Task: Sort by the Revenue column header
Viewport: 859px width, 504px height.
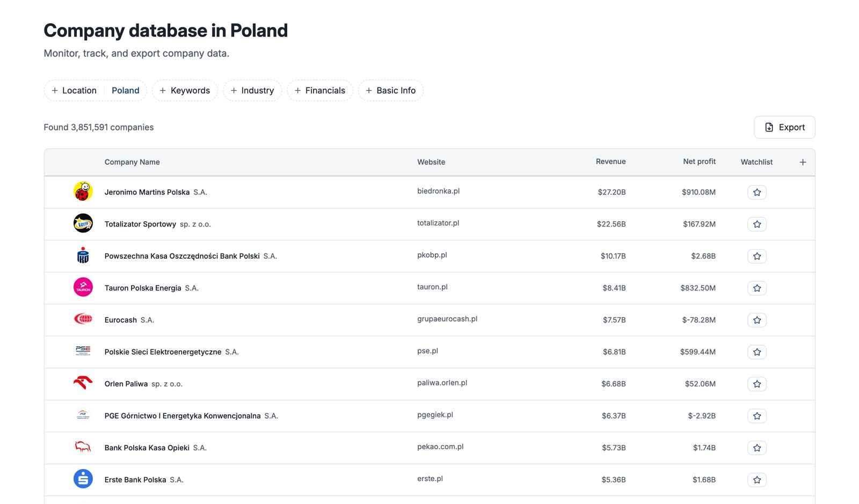Action: pos(610,162)
